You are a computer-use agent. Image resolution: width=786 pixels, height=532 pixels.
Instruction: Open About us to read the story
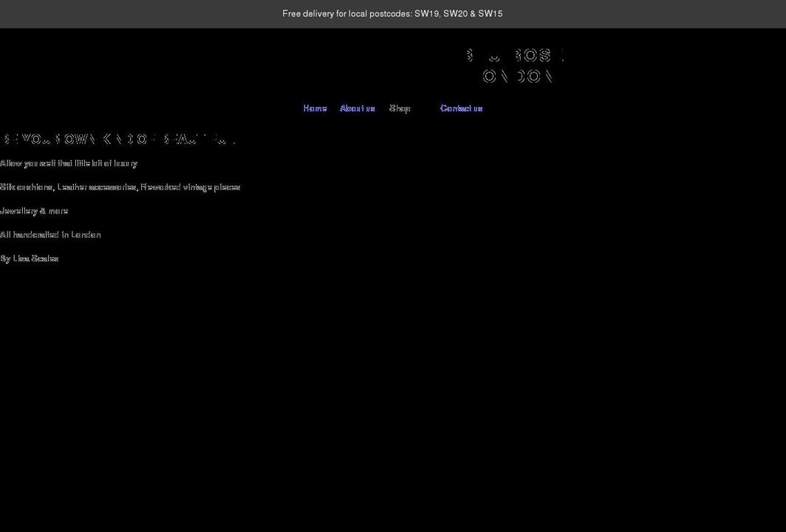(x=358, y=108)
